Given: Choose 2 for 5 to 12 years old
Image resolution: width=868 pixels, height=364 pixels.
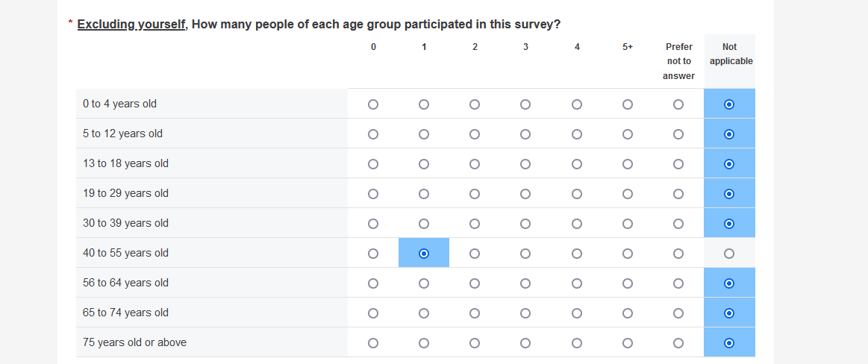Looking at the screenshot, I should pyautogui.click(x=475, y=134).
